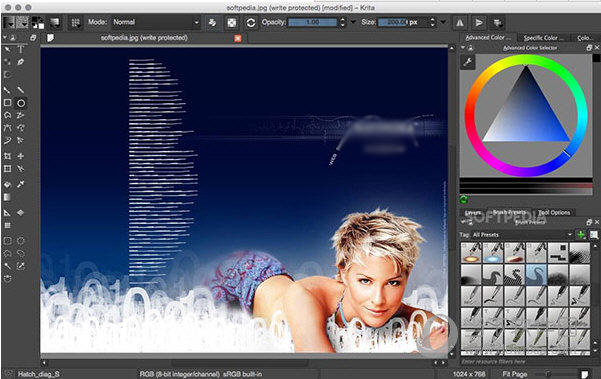Screen dimensions: 601x379
Task: Click the Opacity spinner arrows
Action: click(x=343, y=22)
